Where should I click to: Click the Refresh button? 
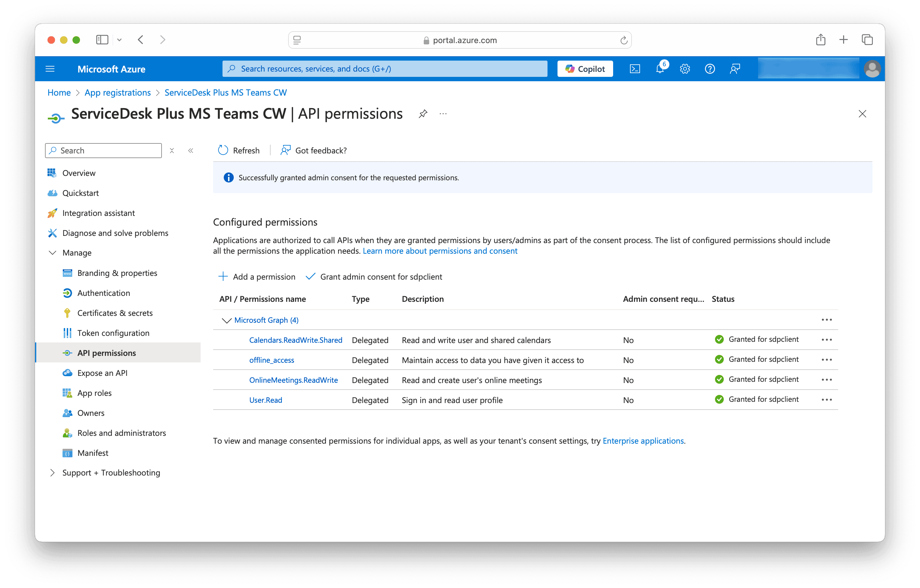(x=238, y=151)
